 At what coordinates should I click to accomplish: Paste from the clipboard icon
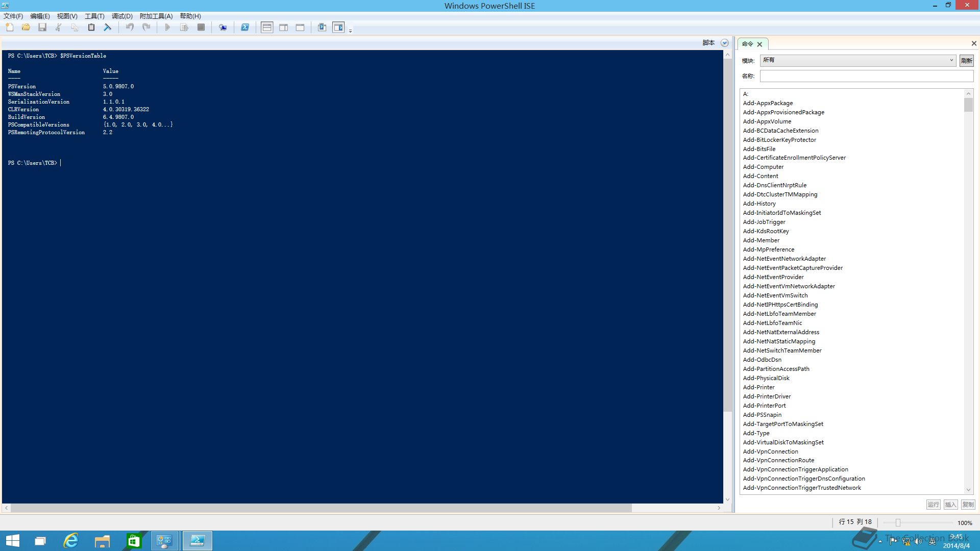coord(91,28)
